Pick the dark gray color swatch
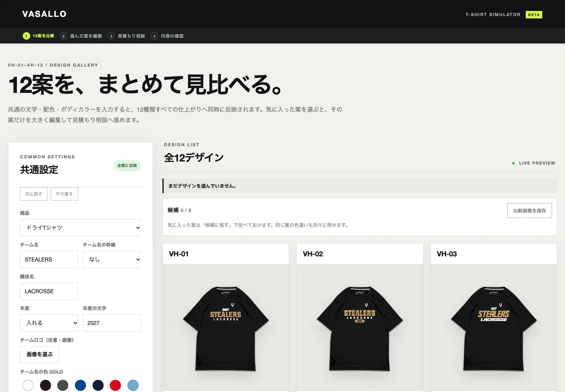Image resolution: width=565 pixels, height=392 pixels. (x=63, y=385)
